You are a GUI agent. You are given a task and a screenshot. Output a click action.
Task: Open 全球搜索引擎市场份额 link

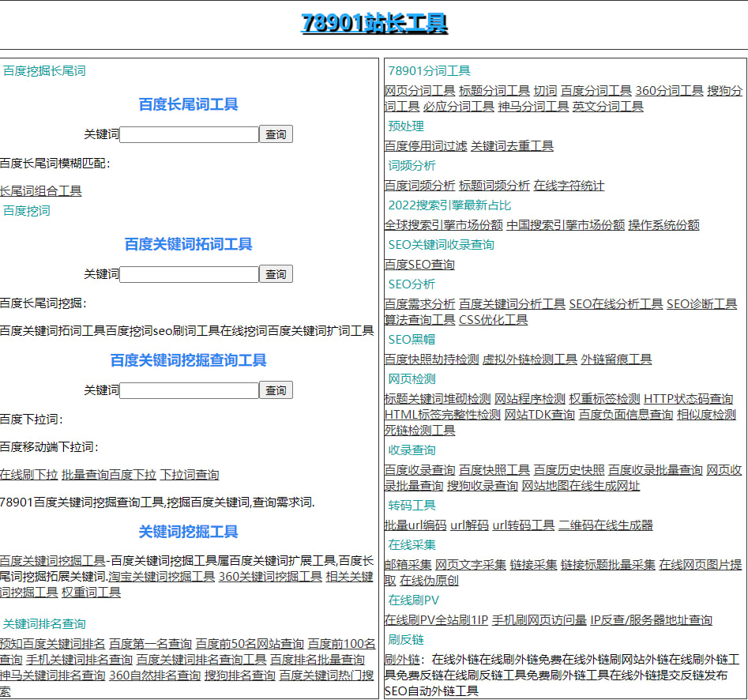pos(444,224)
